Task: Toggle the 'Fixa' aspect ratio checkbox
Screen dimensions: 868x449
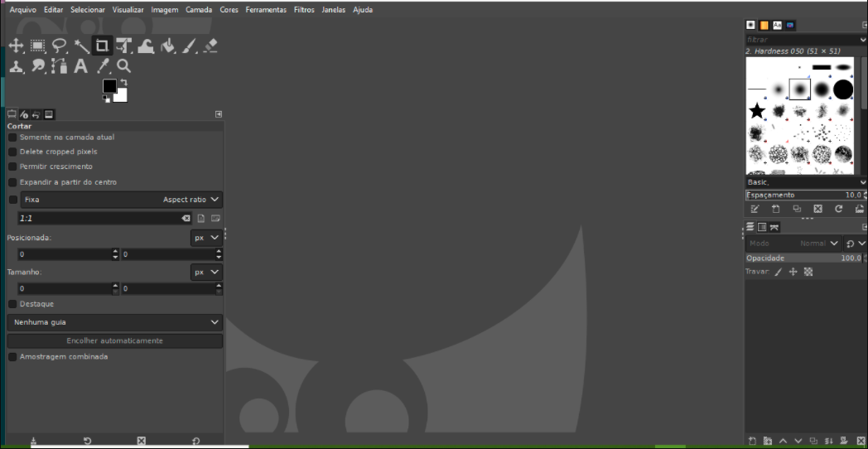Action: pos(13,200)
